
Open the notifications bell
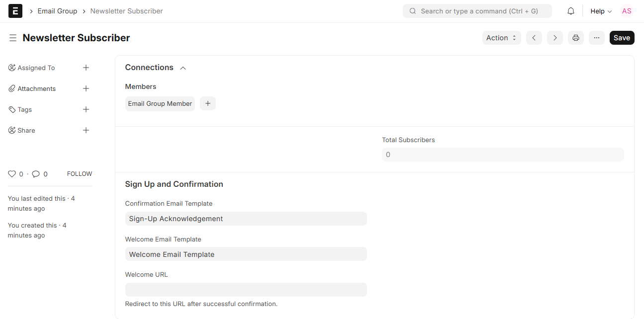570,10
